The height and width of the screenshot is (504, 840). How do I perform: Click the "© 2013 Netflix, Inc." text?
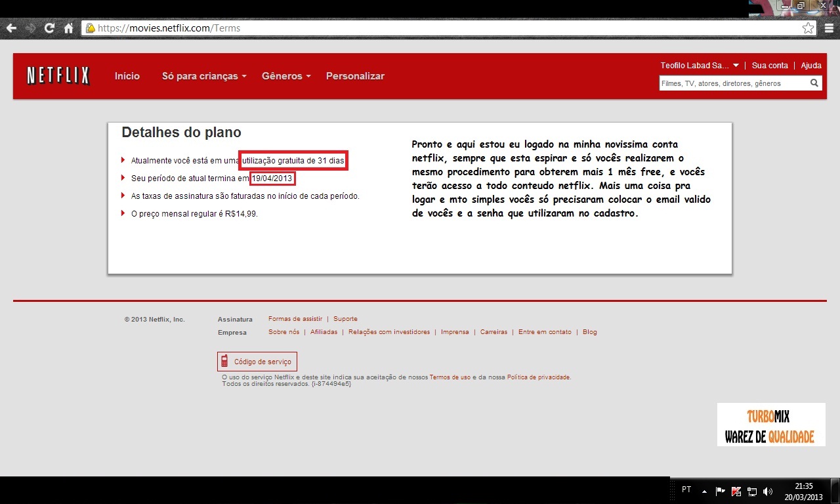point(155,320)
